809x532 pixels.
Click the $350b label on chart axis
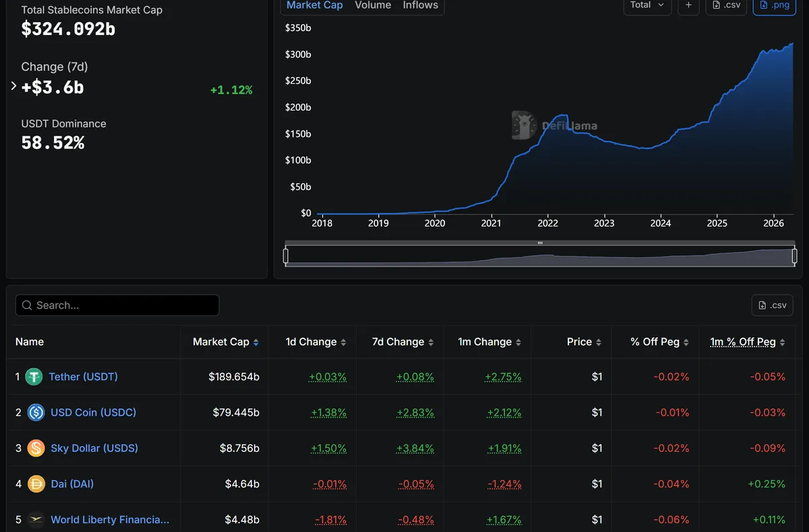[x=298, y=28]
